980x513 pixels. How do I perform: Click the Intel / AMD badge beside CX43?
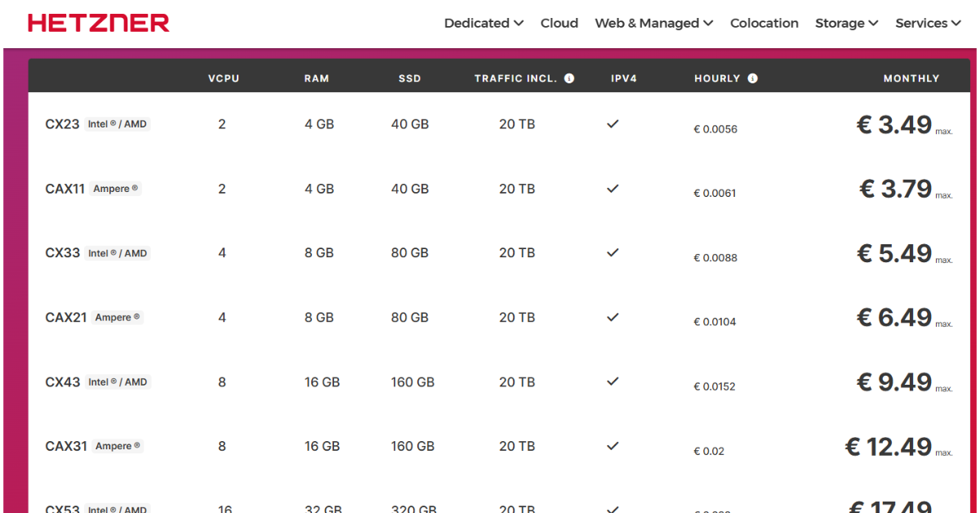coord(118,381)
